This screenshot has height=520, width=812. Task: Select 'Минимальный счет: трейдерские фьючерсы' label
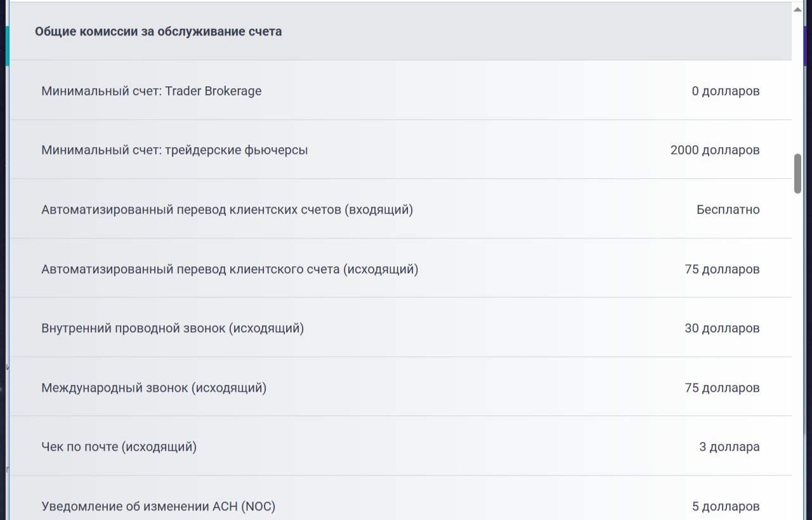coord(174,150)
